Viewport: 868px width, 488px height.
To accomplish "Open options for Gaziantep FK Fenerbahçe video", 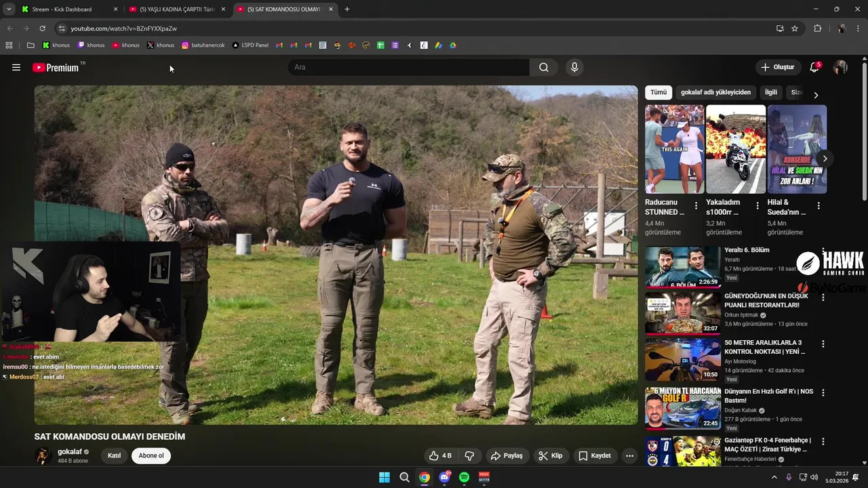I will 823,441.
